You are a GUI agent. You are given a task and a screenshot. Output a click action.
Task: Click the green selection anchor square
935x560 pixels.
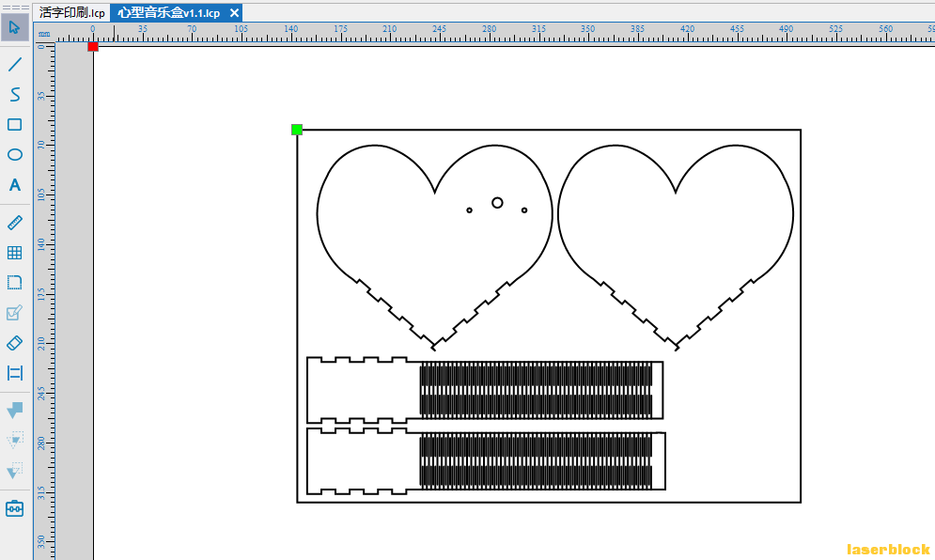[x=297, y=130]
